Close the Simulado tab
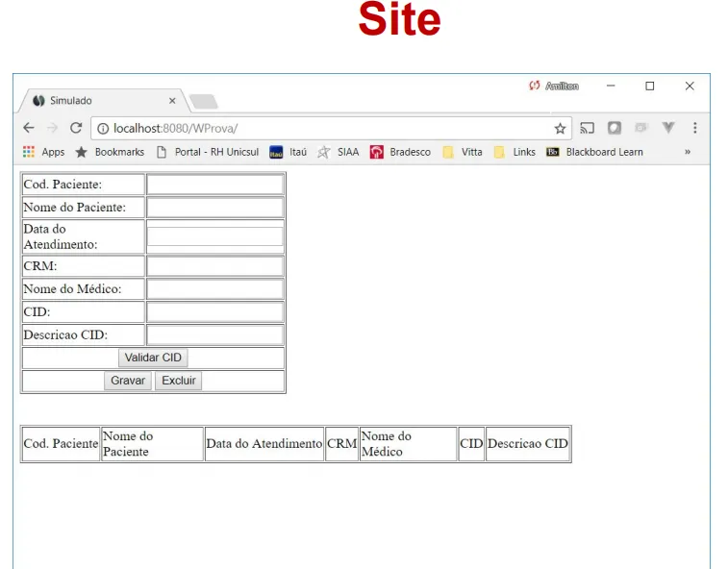 click(x=172, y=101)
